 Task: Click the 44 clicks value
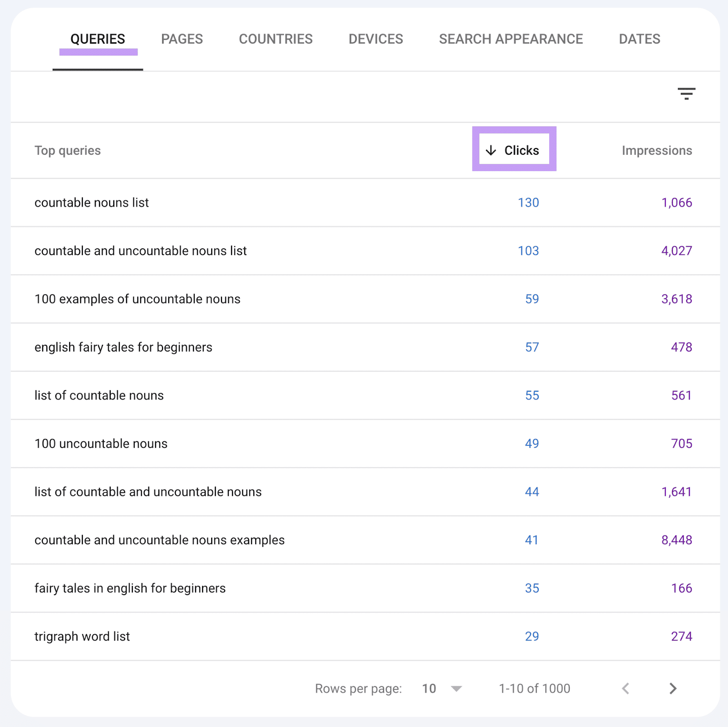point(532,492)
